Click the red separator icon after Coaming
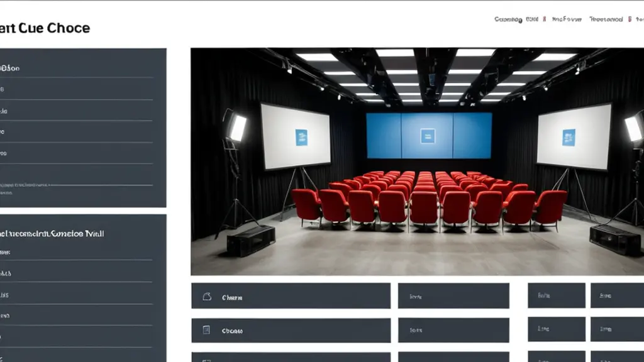The image size is (644, 362). pos(544,19)
